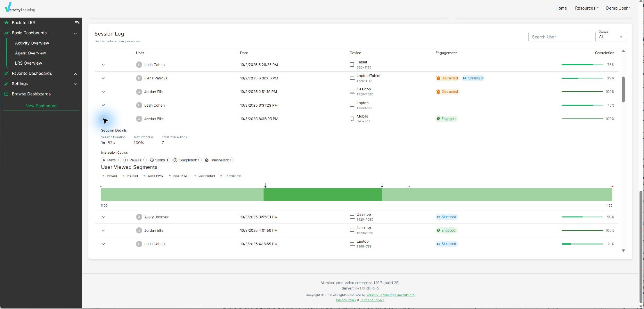Focus the Search User field
The width and height of the screenshot is (644, 309).
[559, 37]
